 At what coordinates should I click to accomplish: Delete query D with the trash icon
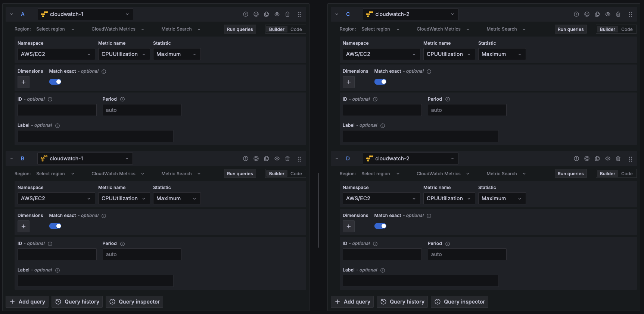pyautogui.click(x=618, y=158)
